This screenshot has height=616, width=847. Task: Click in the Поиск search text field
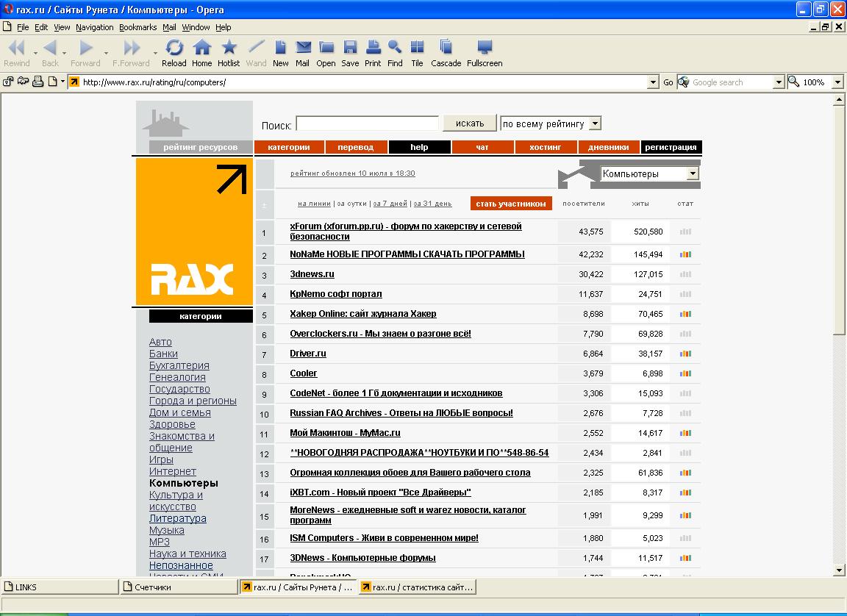pos(367,124)
